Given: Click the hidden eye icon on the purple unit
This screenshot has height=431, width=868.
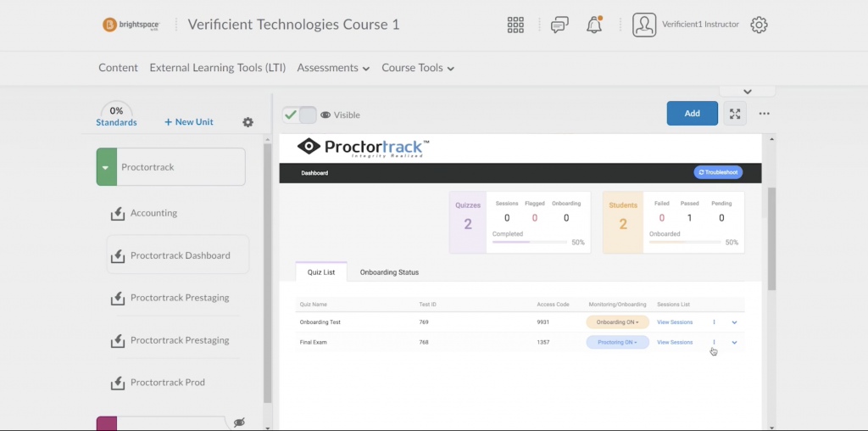Looking at the screenshot, I should pos(239,423).
